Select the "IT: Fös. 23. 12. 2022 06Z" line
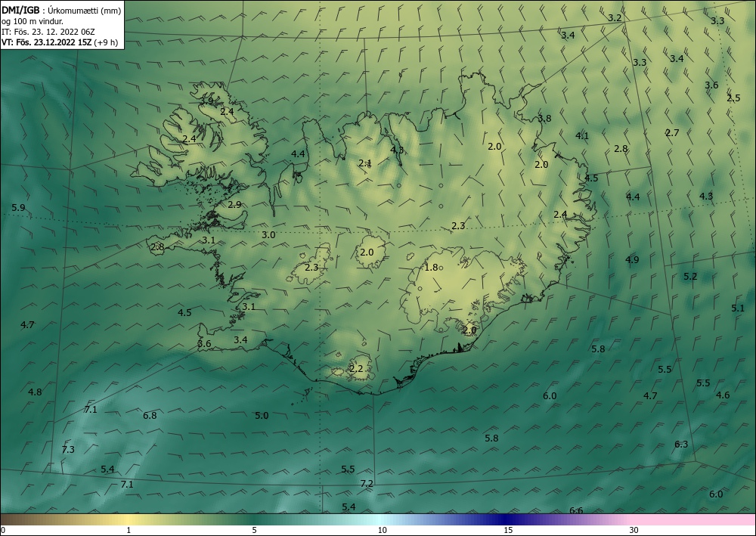The image size is (756, 536). coord(48,32)
